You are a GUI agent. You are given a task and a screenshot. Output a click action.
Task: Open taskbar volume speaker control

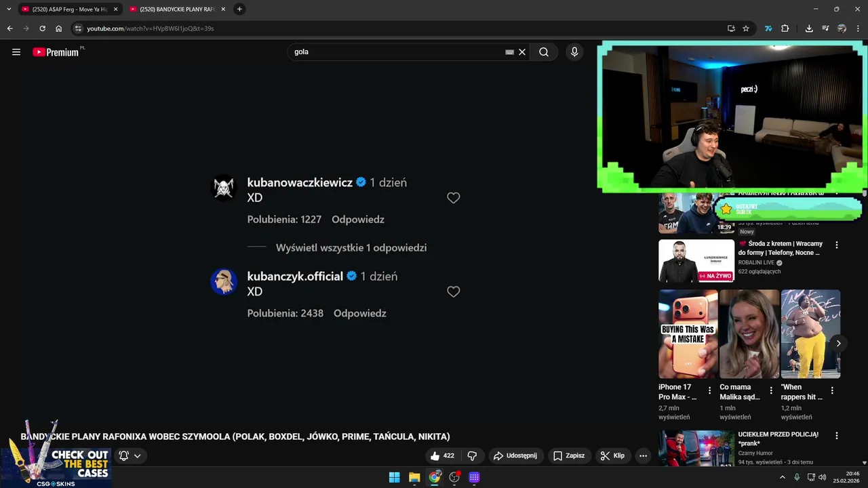(823, 478)
